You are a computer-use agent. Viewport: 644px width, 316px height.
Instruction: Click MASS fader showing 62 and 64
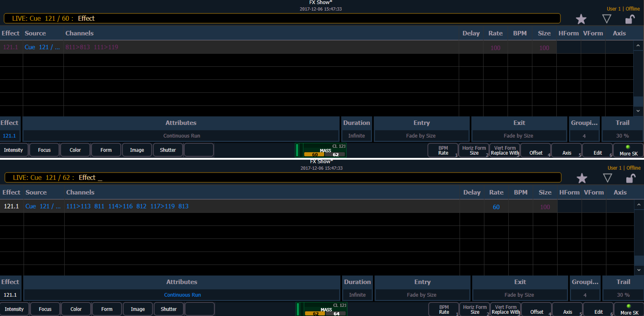[321, 309]
